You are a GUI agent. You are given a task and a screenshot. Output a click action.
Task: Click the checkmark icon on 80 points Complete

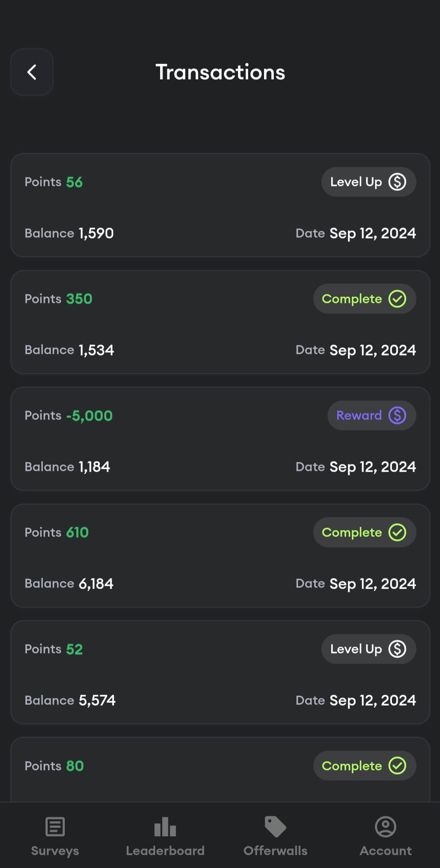(x=397, y=766)
